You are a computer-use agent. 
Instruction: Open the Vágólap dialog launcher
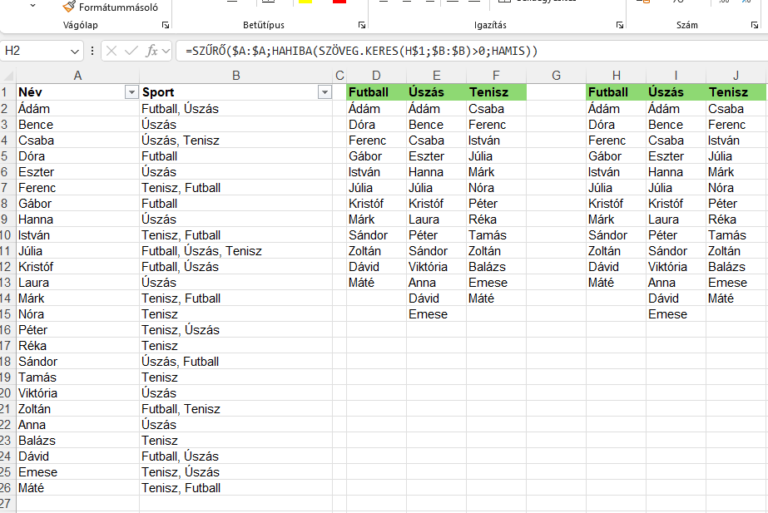pyautogui.click(x=166, y=25)
